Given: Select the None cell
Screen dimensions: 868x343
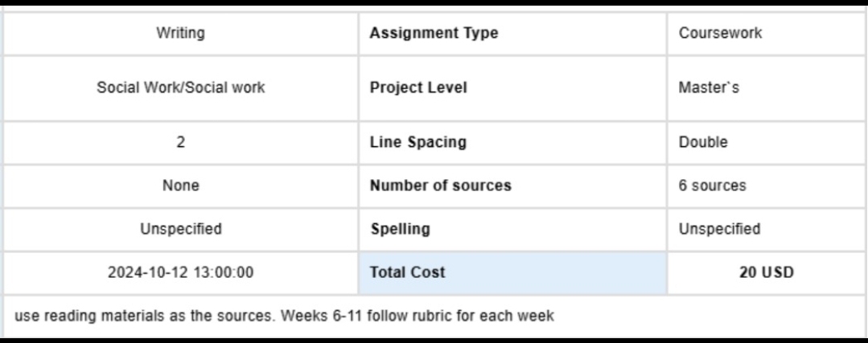Looking at the screenshot, I should tap(180, 186).
